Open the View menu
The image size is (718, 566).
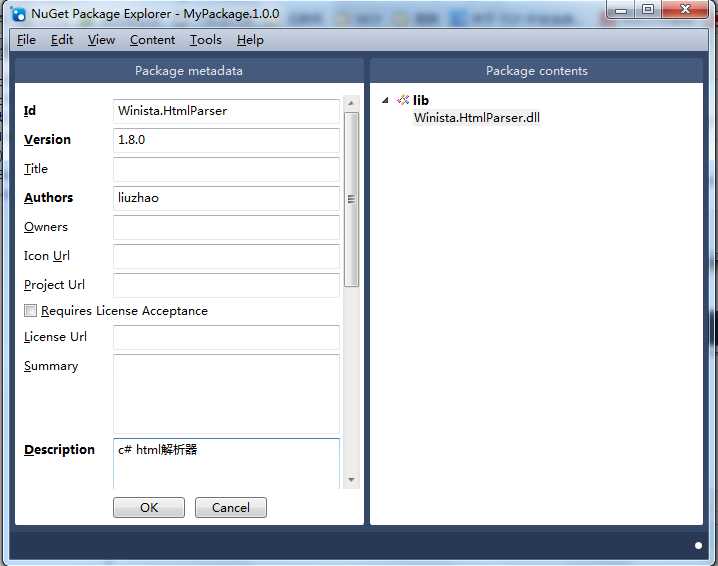(x=101, y=40)
